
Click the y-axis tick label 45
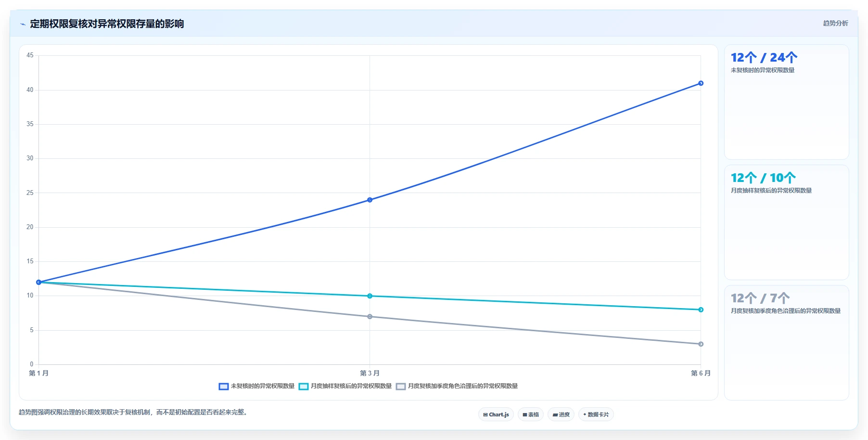[x=30, y=55]
